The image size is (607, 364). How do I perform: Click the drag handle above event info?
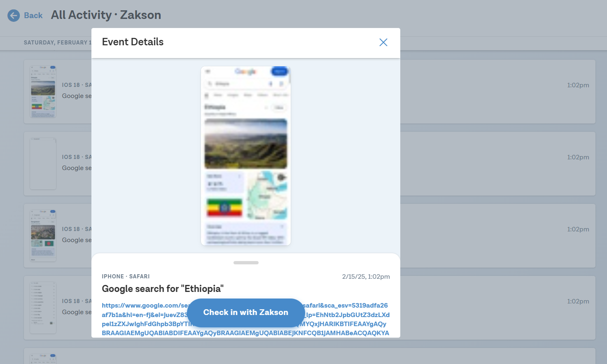coord(246,263)
